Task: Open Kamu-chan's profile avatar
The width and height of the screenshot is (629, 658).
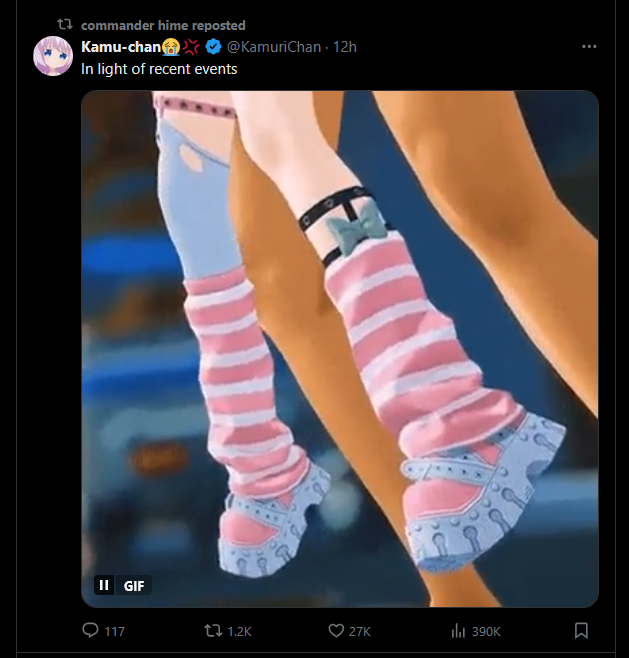Action: coord(53,56)
